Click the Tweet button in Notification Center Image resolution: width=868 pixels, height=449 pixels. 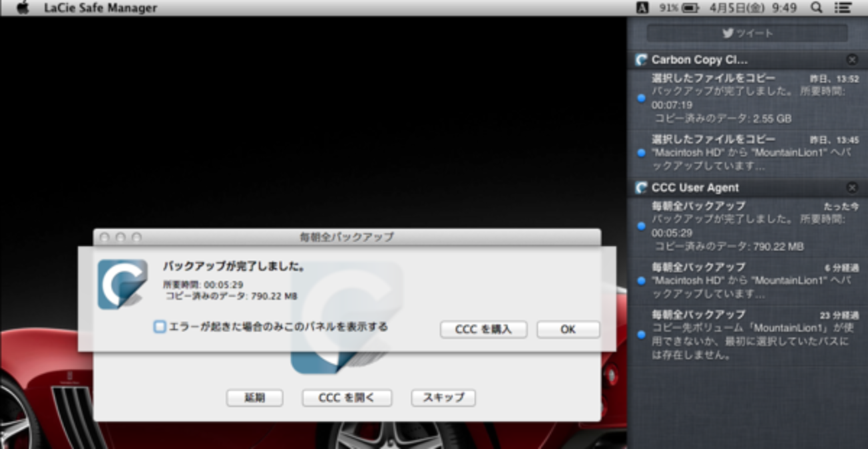pos(747,33)
